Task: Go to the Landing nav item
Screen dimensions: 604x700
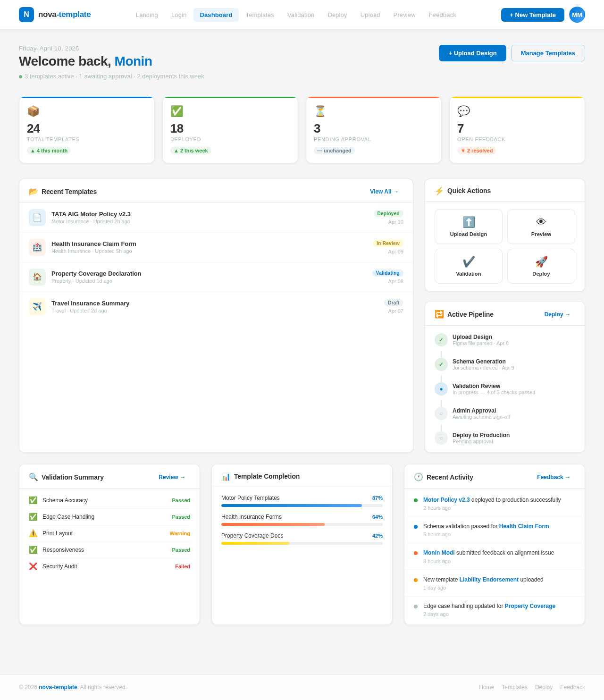Action: [x=147, y=15]
